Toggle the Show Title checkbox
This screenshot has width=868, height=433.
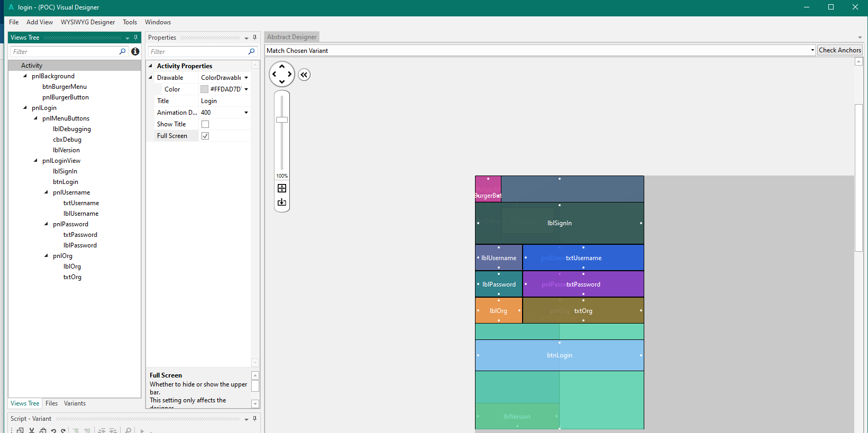coord(205,124)
